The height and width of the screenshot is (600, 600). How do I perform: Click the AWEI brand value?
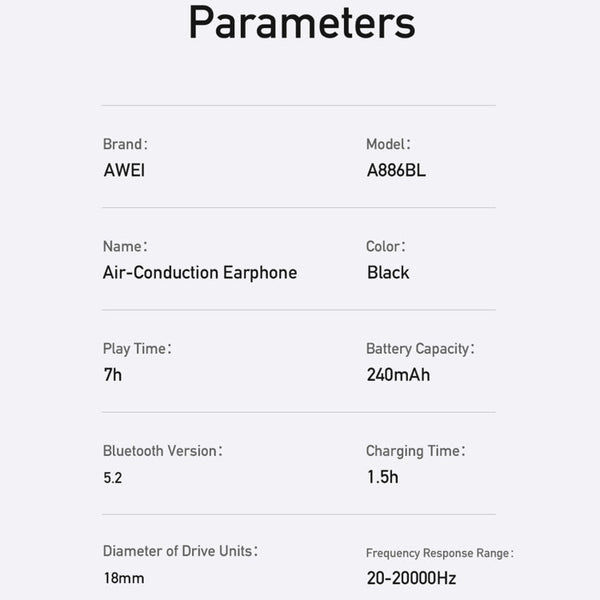pyautogui.click(x=124, y=170)
